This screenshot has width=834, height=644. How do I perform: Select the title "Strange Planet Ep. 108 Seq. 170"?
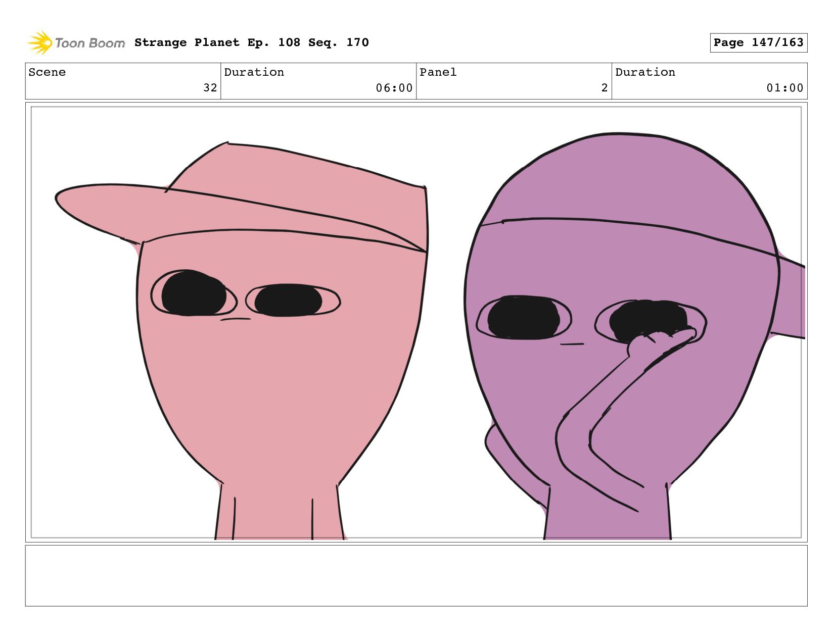pyautogui.click(x=252, y=42)
